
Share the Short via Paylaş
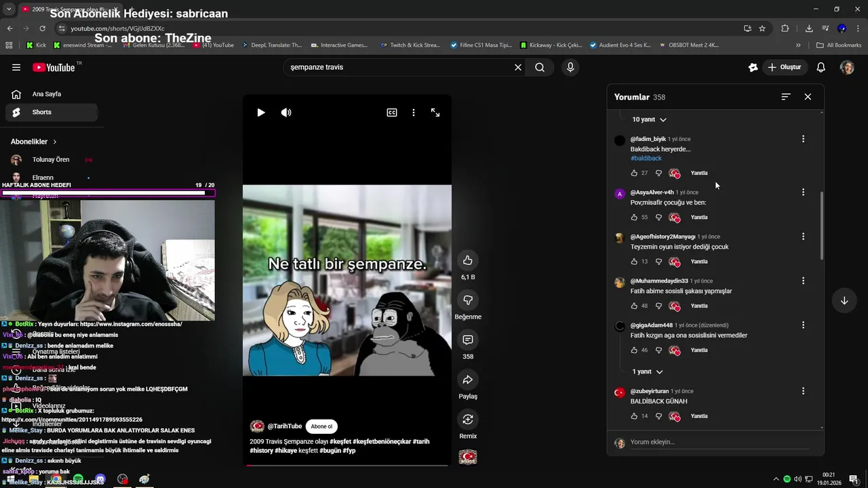tap(468, 380)
